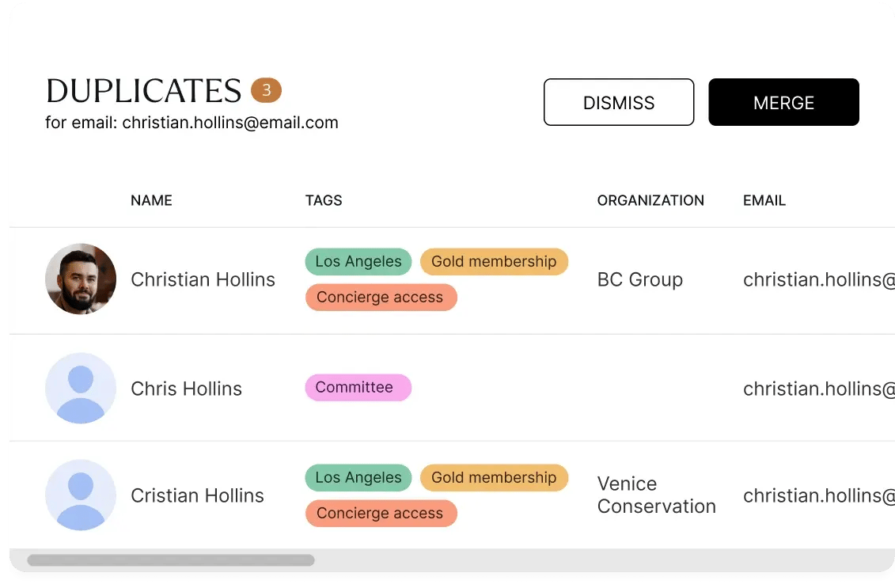This screenshot has width=895, height=588.
Task: Click the Tags column header
Action: click(324, 200)
